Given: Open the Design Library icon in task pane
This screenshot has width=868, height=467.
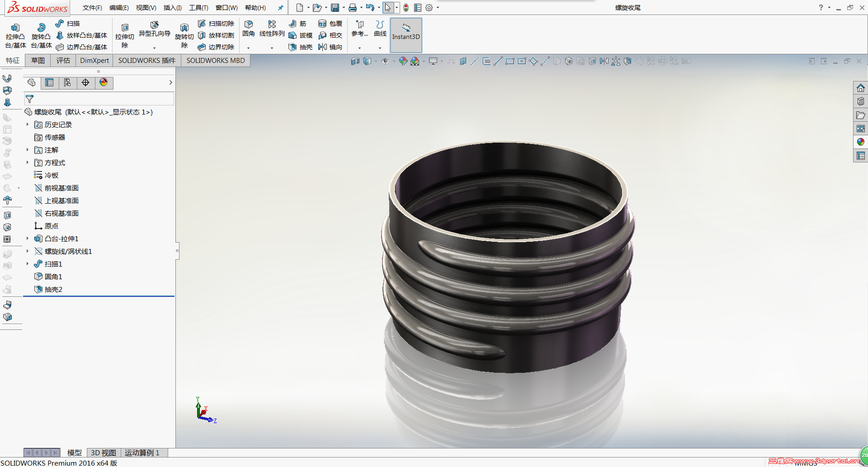Looking at the screenshot, I should [x=861, y=101].
